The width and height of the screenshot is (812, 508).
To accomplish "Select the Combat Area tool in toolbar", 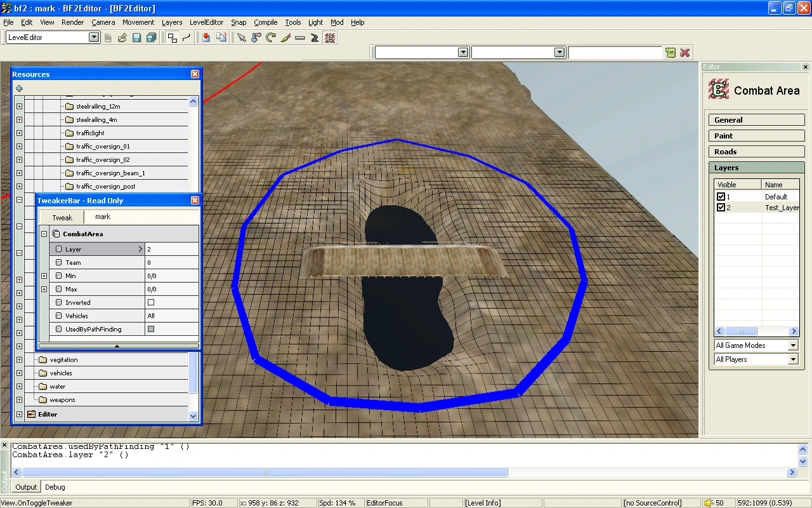I will [x=330, y=37].
